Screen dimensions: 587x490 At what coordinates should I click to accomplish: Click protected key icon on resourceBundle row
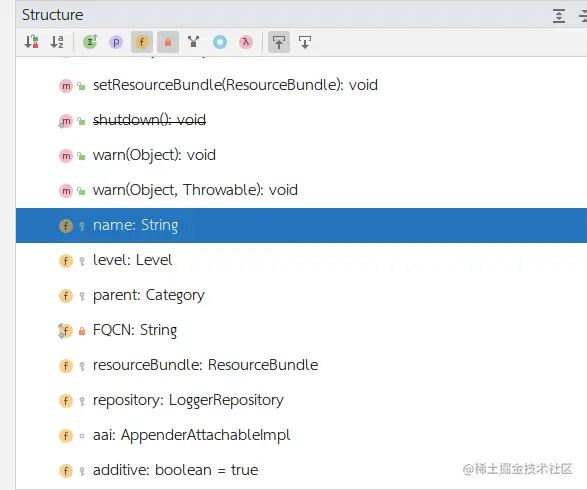click(x=82, y=366)
